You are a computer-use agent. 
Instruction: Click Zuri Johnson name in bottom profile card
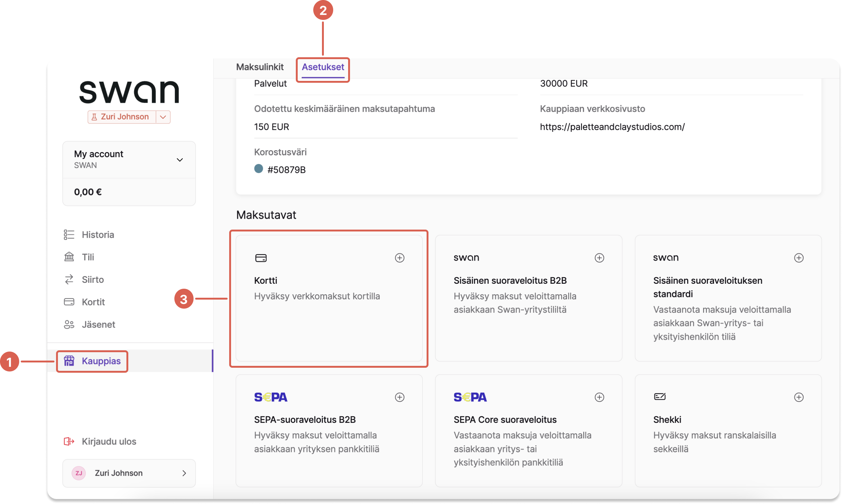pyautogui.click(x=118, y=473)
